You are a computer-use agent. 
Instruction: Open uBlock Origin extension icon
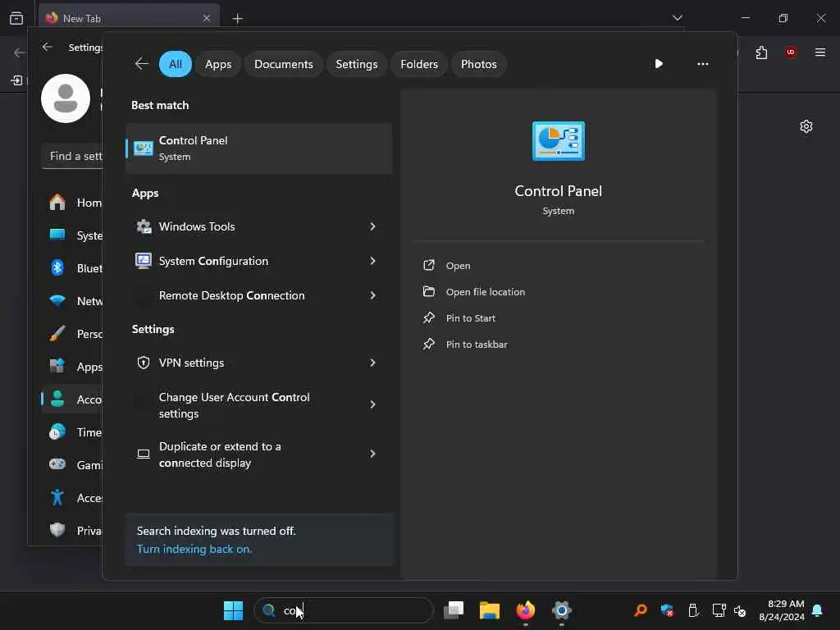point(790,52)
